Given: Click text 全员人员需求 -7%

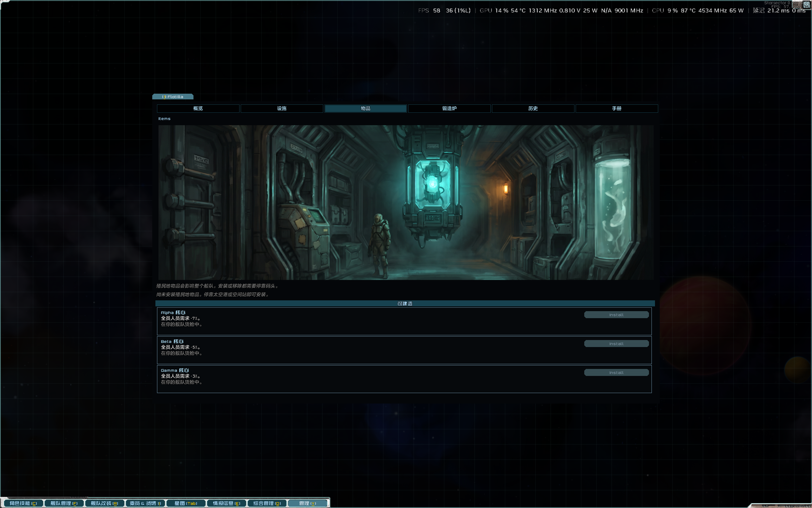Looking at the screenshot, I should click(x=180, y=318).
